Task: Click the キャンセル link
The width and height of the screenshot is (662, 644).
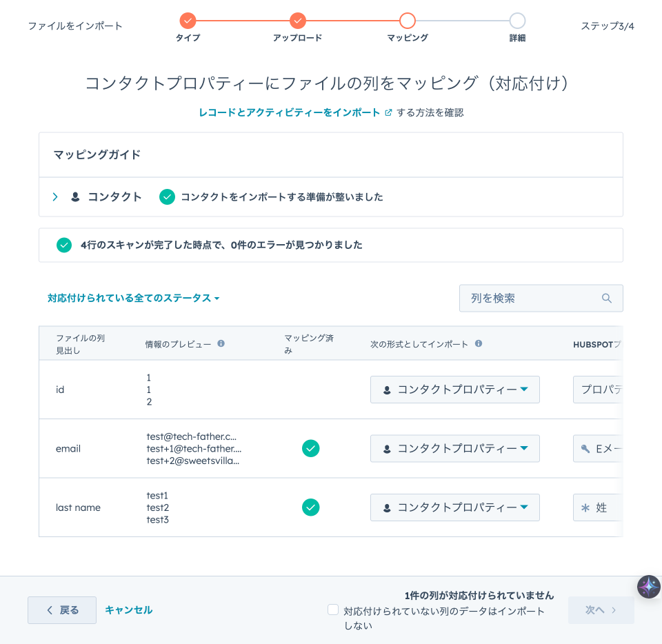Action: pyautogui.click(x=129, y=610)
